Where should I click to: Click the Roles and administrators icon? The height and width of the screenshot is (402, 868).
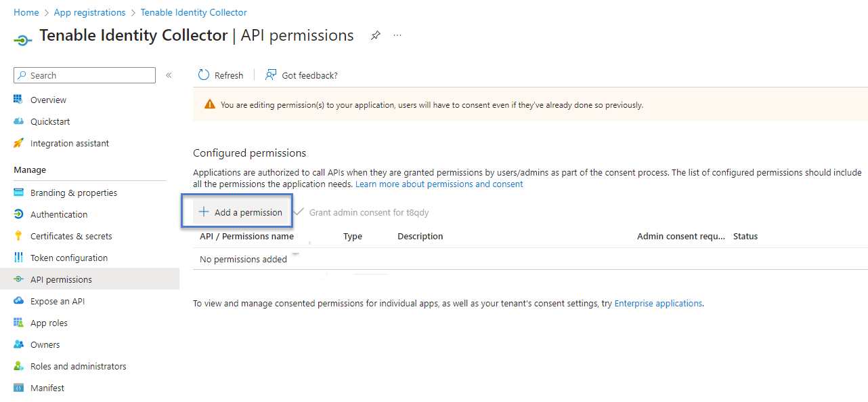click(18, 366)
